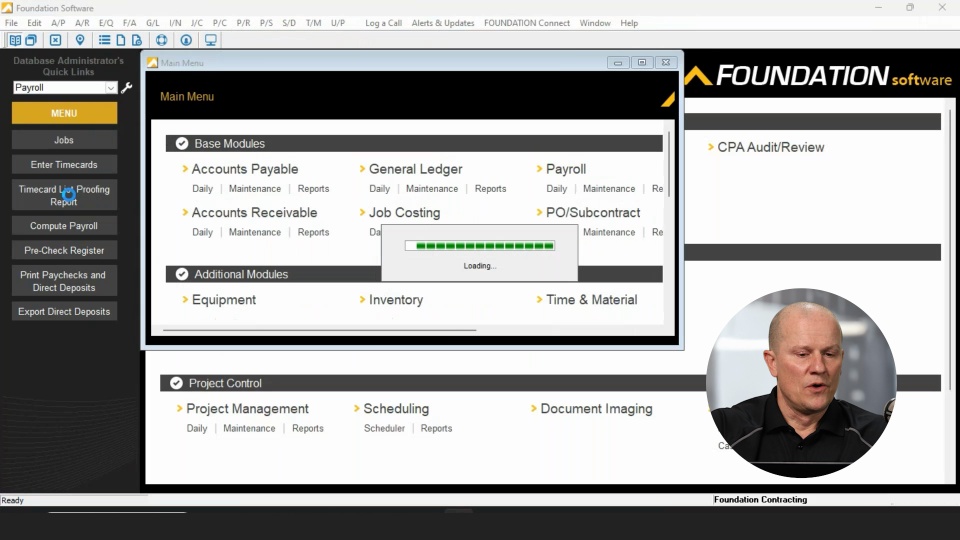This screenshot has height=540, width=960.
Task: Open the Alerts & Updates menu
Action: (x=443, y=23)
